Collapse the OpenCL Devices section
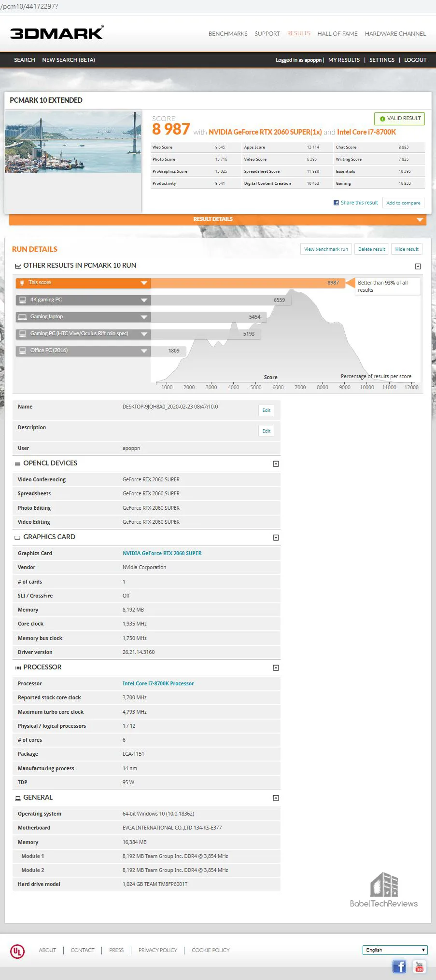436x980 pixels. [x=276, y=463]
